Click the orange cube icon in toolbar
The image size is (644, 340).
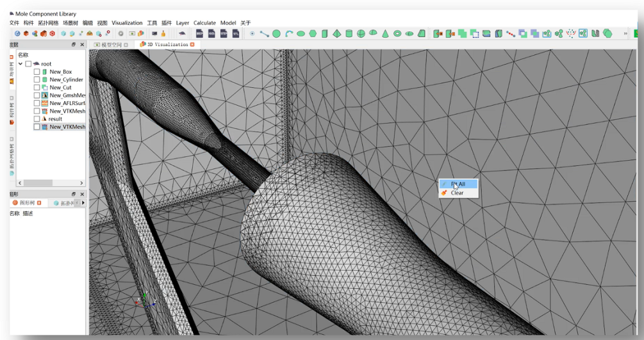(x=26, y=34)
